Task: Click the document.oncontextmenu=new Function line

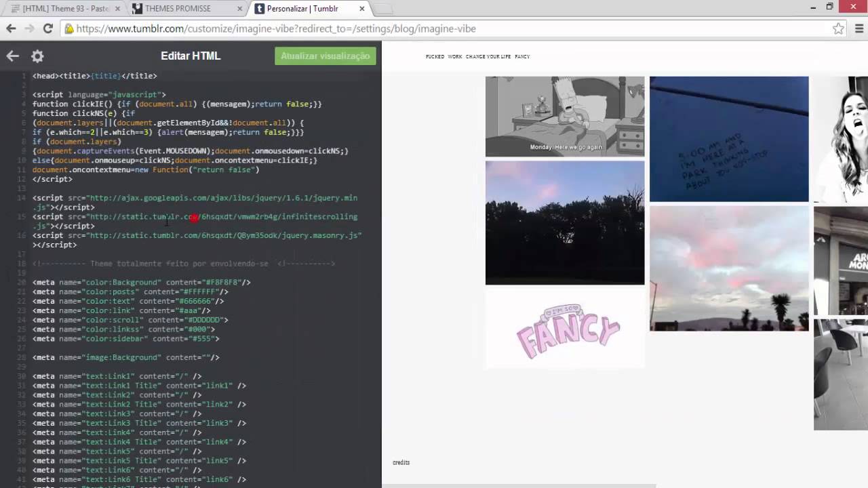Action: [x=146, y=170]
